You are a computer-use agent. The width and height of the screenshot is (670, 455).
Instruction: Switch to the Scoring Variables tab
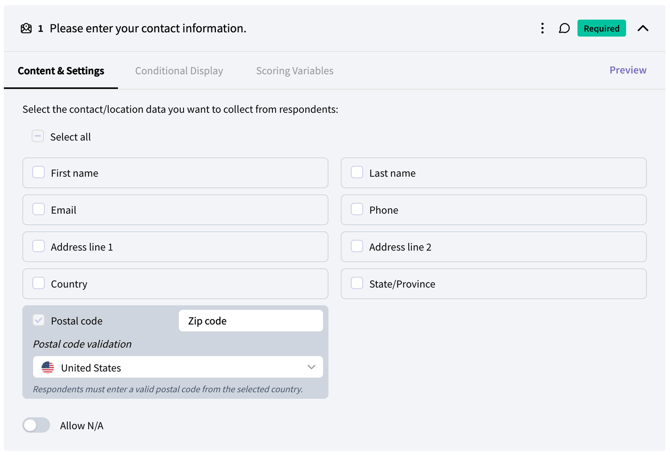(294, 71)
